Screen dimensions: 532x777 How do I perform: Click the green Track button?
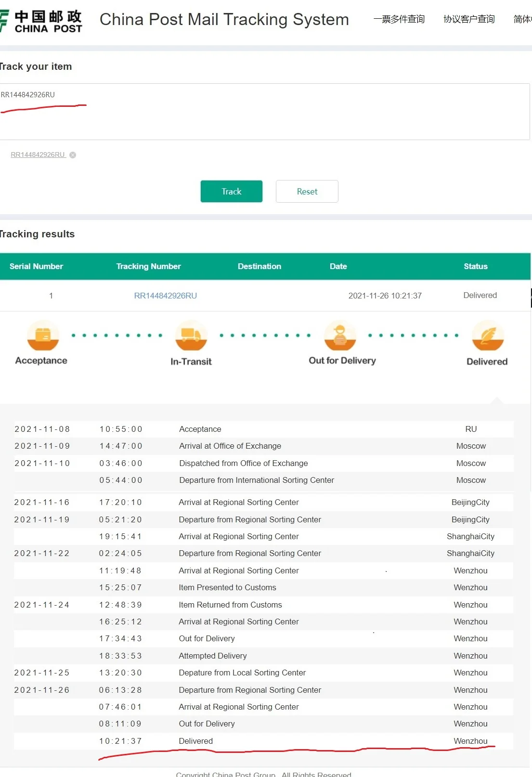coord(232,192)
